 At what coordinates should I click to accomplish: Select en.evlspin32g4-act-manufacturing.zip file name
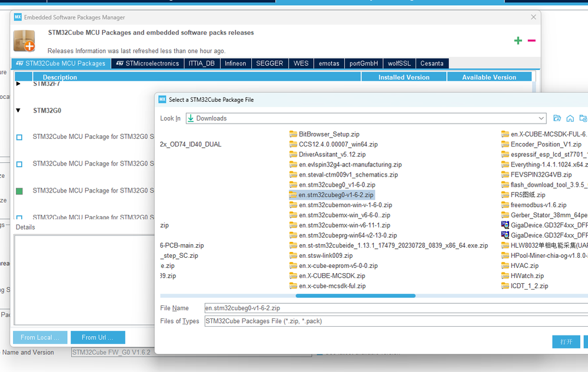click(350, 165)
